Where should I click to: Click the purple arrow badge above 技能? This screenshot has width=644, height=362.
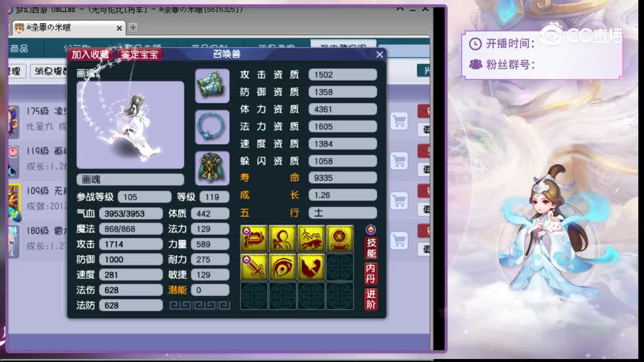click(371, 230)
